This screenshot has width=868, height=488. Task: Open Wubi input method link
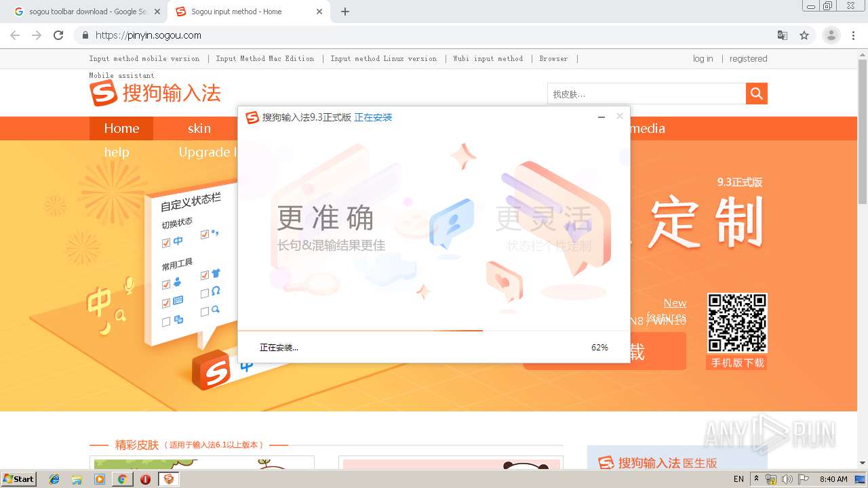tap(488, 58)
